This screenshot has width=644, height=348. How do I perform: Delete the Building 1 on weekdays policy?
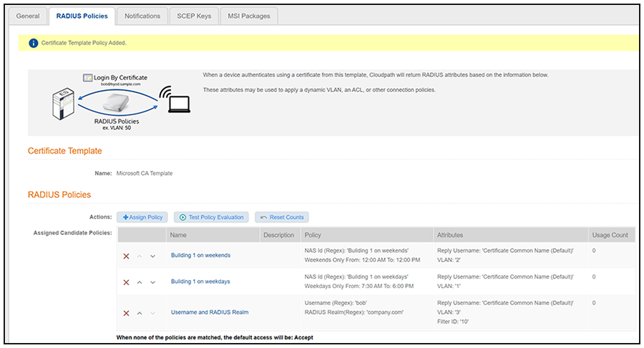click(126, 282)
